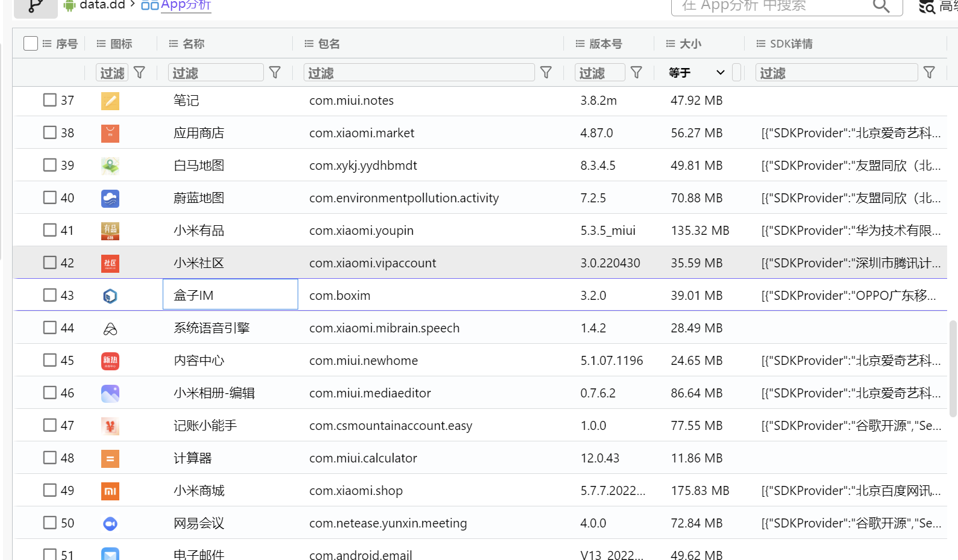The image size is (958, 560).
Task: Open filter options for 图标 column
Action: click(139, 72)
